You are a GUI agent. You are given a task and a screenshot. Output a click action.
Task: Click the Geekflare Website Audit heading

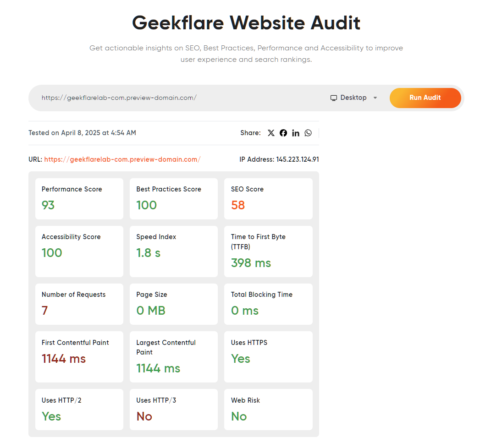pyautogui.click(x=246, y=22)
